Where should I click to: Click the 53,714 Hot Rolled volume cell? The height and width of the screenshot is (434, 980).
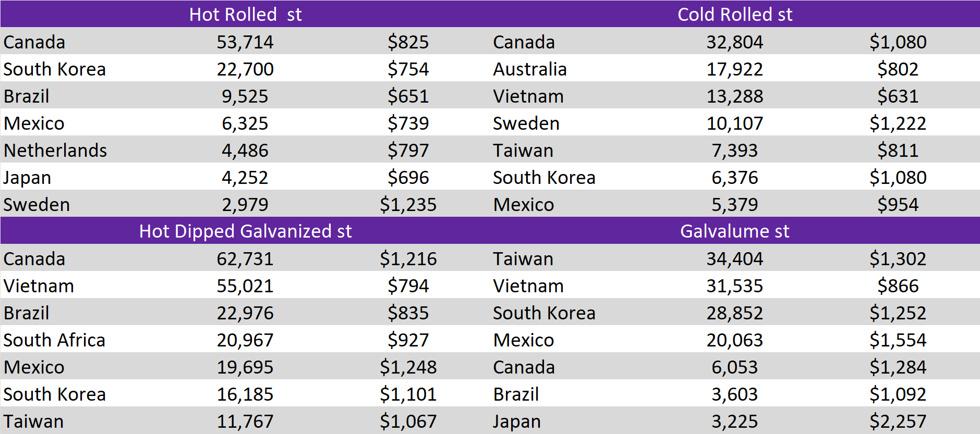click(245, 42)
